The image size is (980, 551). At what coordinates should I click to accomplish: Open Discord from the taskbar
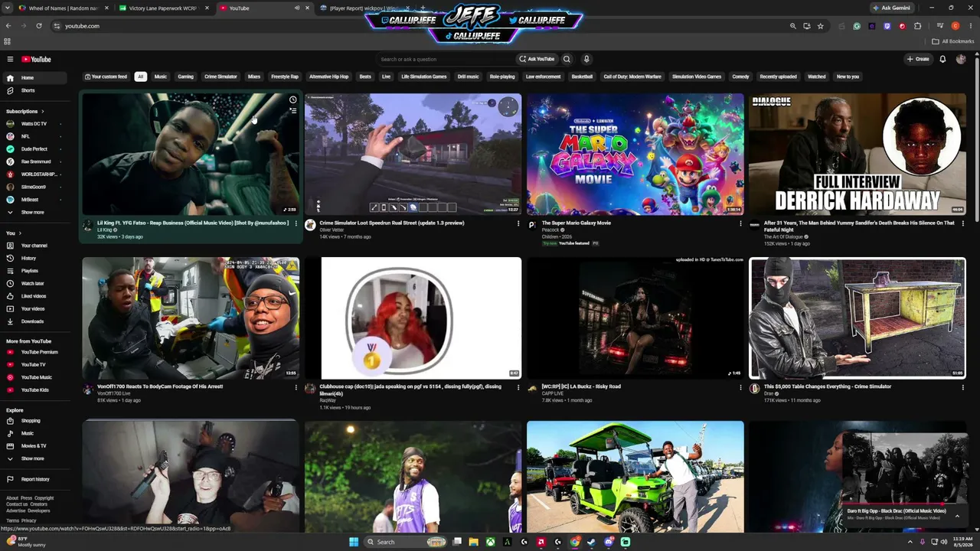(609, 542)
